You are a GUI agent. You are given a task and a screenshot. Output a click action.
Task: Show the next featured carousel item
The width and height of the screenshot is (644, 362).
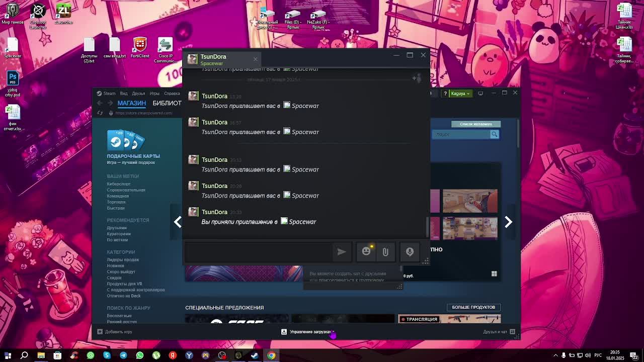point(508,222)
